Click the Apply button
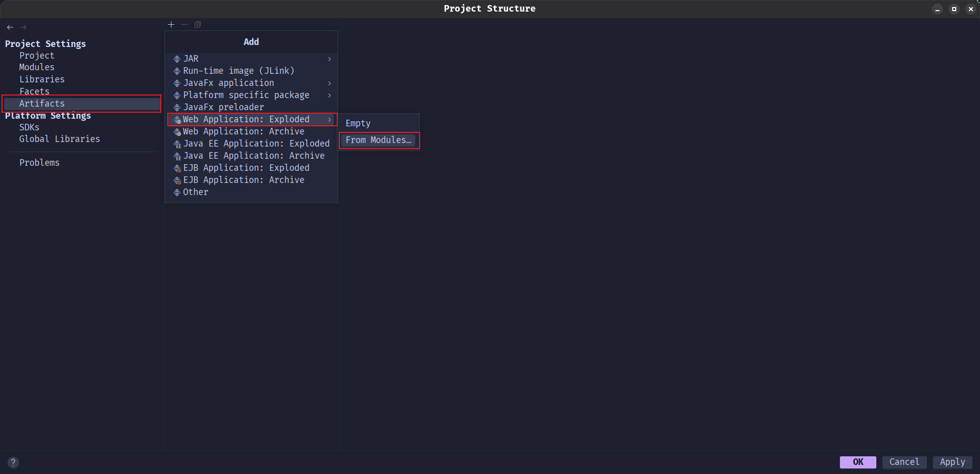This screenshot has height=474, width=980. point(952,462)
